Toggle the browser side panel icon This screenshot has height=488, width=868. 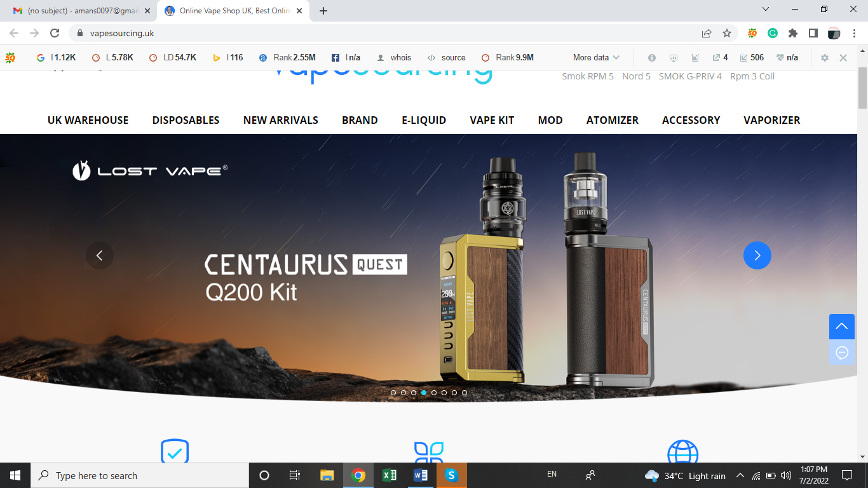813,33
